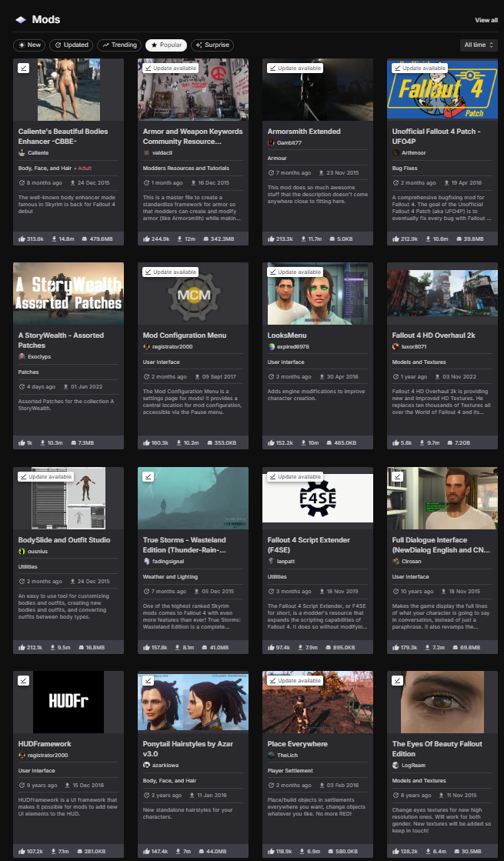Click the HUDFr thumbnail image
Image resolution: width=504 pixels, height=861 pixels.
click(x=68, y=702)
